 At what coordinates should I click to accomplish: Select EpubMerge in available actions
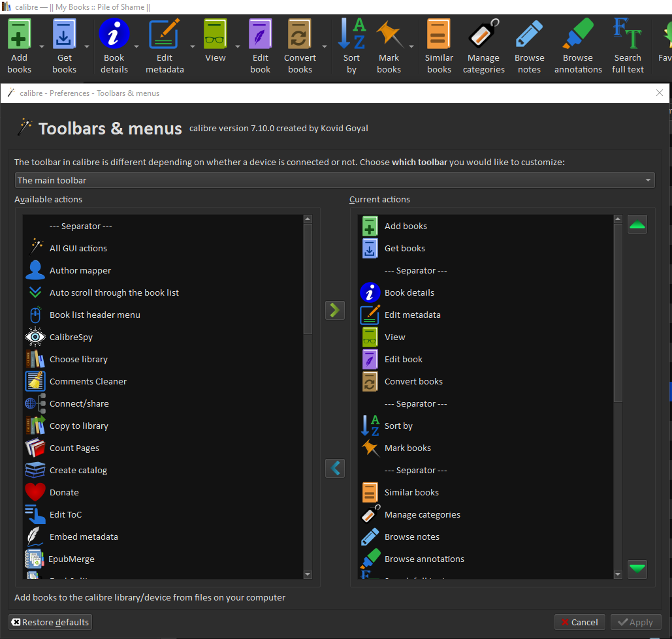coord(163,559)
